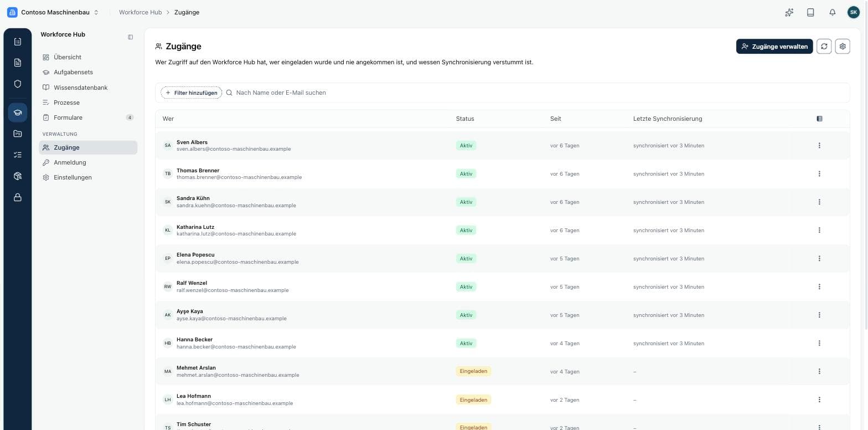868x430 pixels.
Task: Open the folder chart icon in dark rail
Action: tap(18, 134)
